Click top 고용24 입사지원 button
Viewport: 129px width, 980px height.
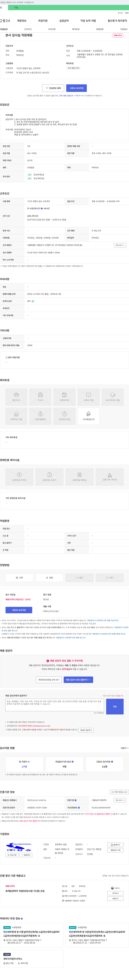76,88
